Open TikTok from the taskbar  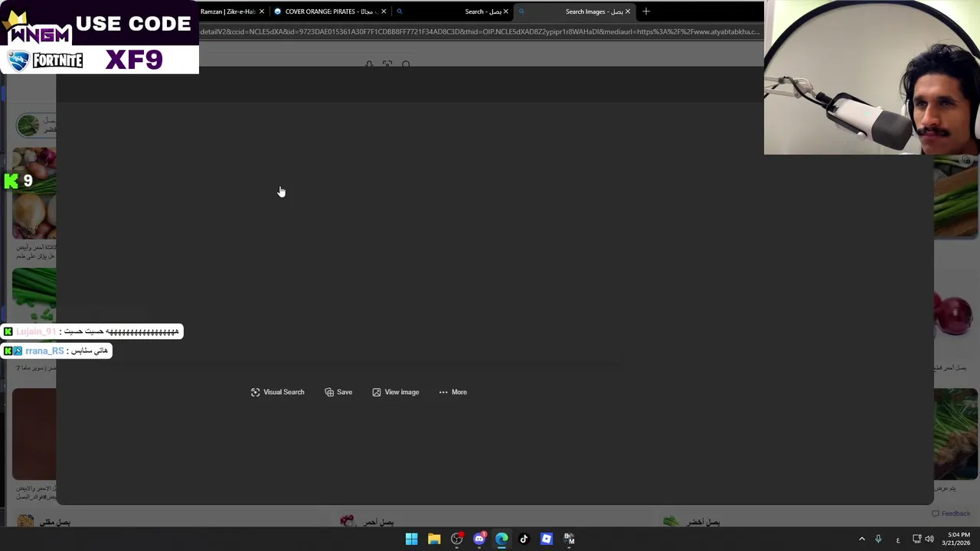click(524, 539)
